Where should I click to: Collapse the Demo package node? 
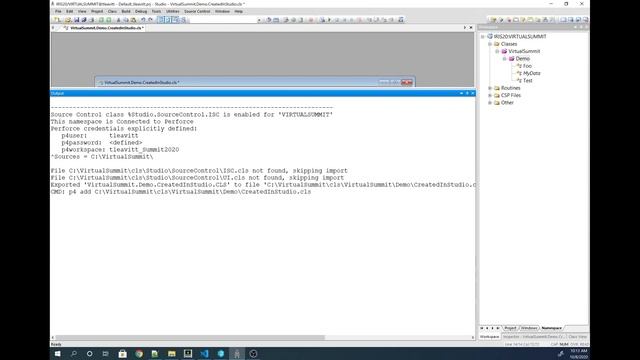[505, 59]
